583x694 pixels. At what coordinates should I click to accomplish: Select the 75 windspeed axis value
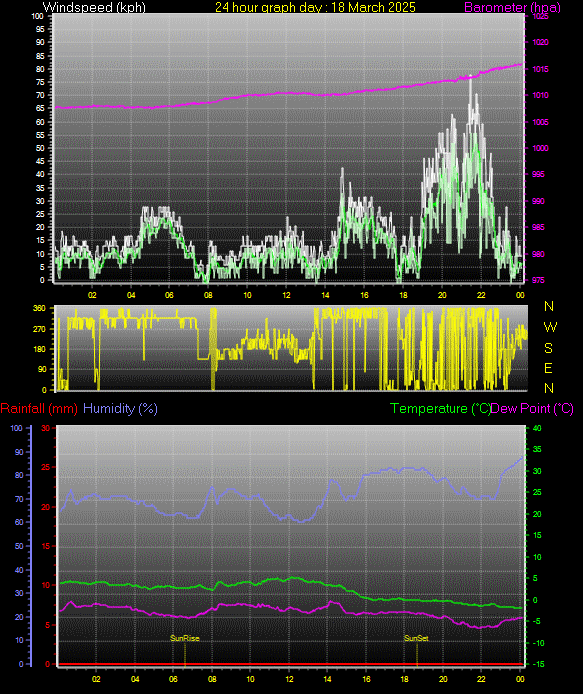40,82
